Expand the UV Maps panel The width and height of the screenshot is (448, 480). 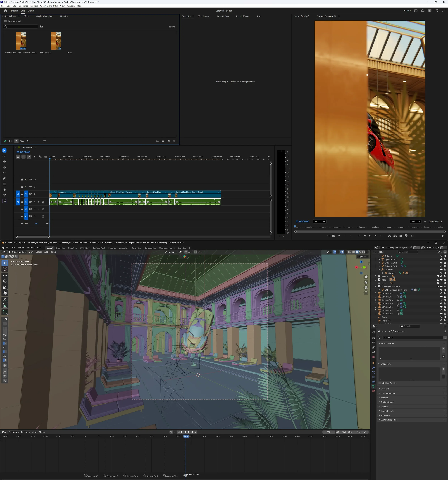click(x=385, y=389)
